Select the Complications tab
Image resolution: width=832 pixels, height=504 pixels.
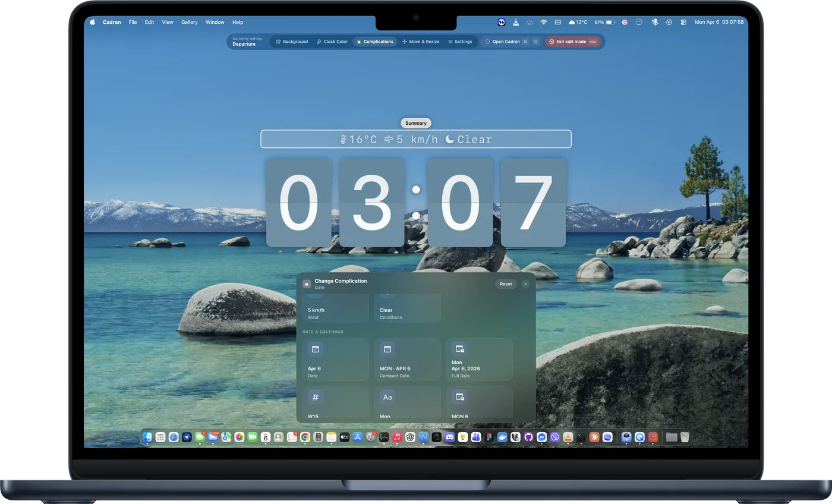point(375,42)
